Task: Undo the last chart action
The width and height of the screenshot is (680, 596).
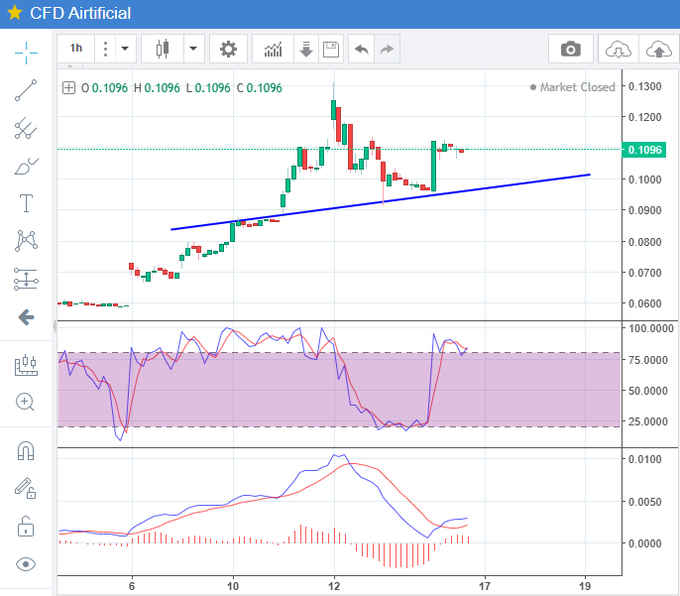Action: point(361,49)
